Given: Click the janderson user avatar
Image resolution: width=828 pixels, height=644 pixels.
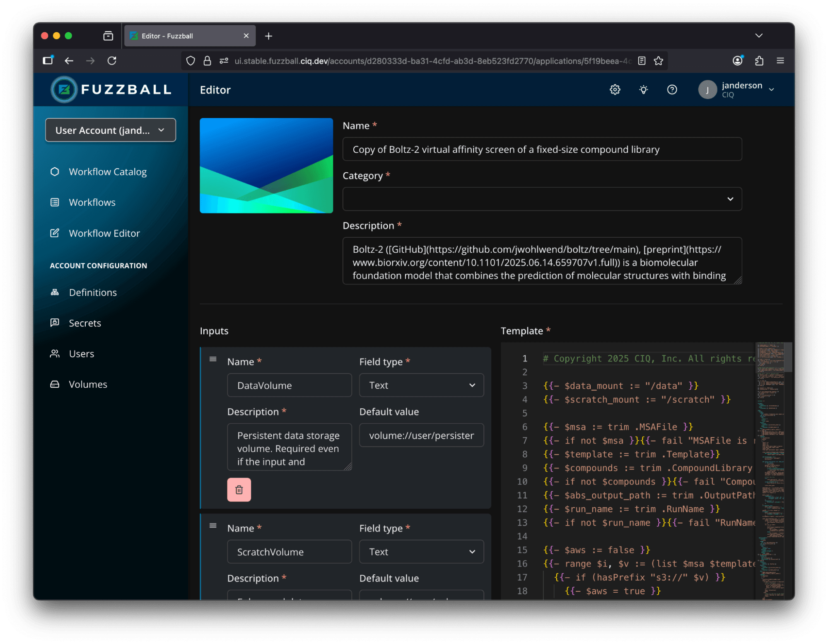Looking at the screenshot, I should [707, 89].
